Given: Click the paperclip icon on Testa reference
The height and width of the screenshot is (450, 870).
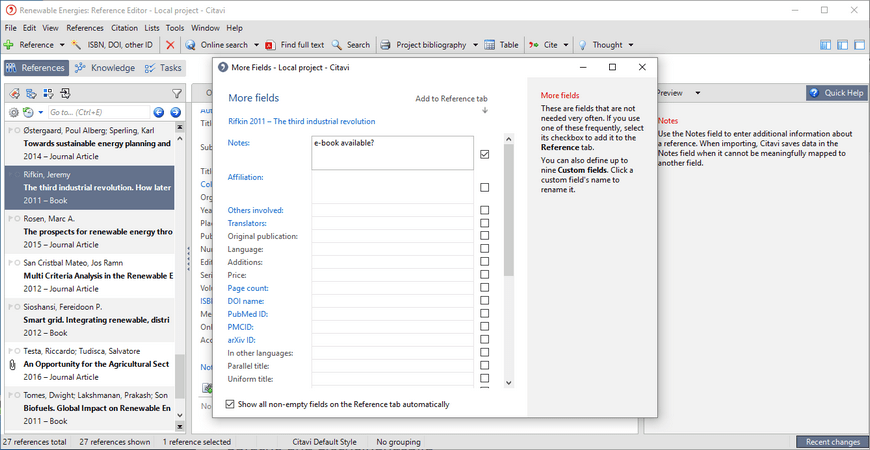Looking at the screenshot, I should point(12,365).
